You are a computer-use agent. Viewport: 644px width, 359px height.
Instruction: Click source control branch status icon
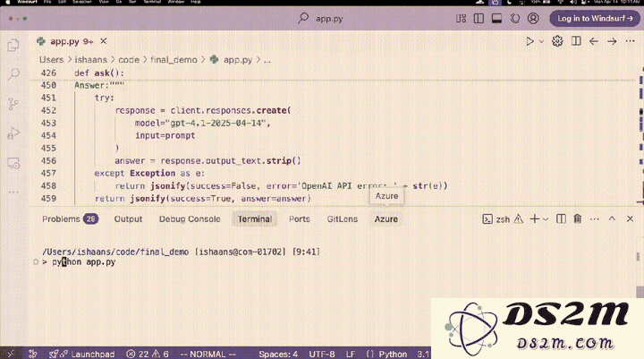(32, 354)
